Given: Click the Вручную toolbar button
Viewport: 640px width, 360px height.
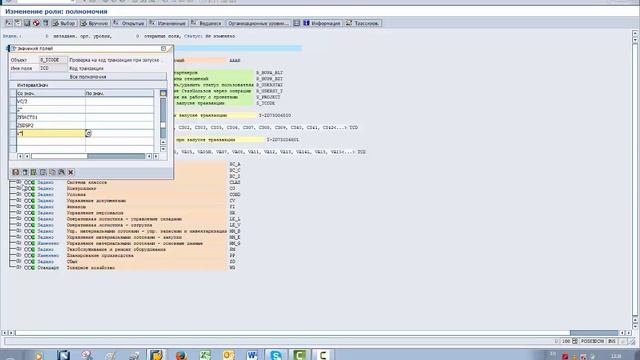Looking at the screenshot, I should (x=94, y=23).
